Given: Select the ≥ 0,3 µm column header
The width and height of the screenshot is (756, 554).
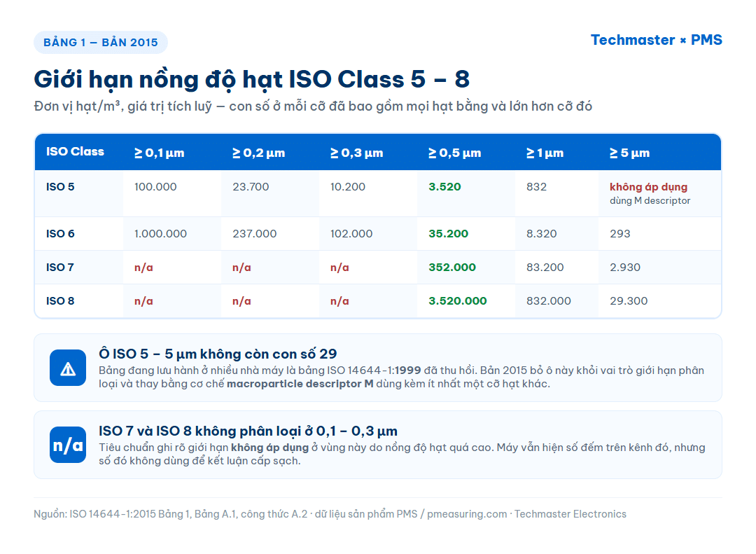Looking at the screenshot, I should pos(356,153).
